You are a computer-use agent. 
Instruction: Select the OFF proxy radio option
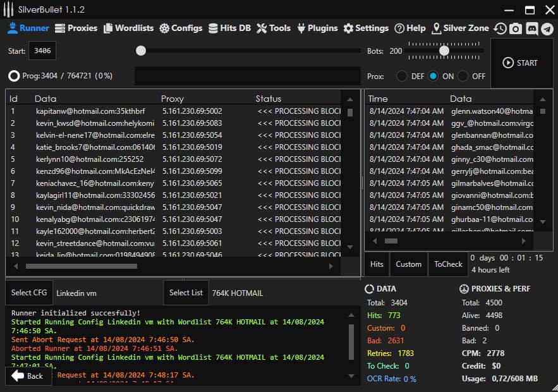tap(463, 76)
